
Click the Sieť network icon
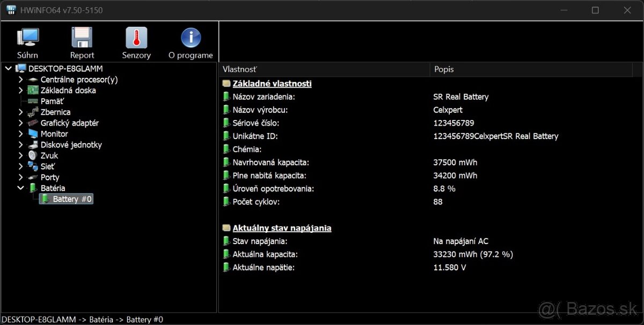point(33,166)
